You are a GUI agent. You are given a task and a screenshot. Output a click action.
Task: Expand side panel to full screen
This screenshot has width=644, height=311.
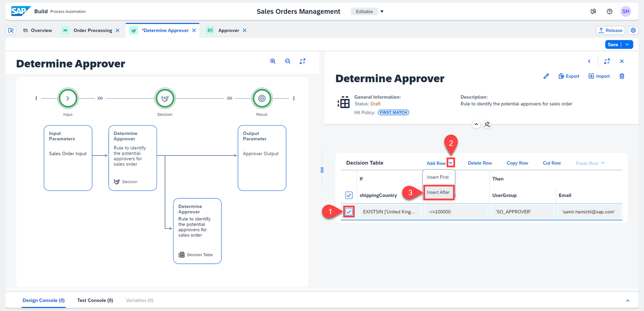pos(607,61)
